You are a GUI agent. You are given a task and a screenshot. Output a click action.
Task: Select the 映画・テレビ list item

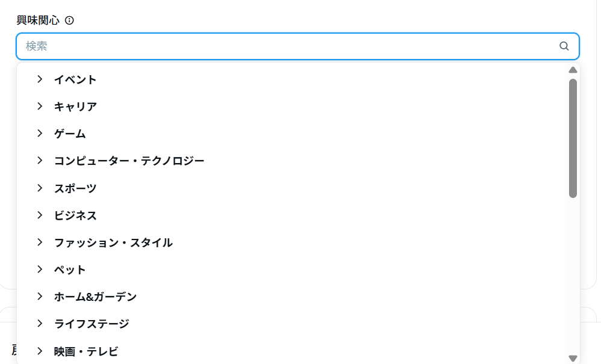tap(86, 351)
